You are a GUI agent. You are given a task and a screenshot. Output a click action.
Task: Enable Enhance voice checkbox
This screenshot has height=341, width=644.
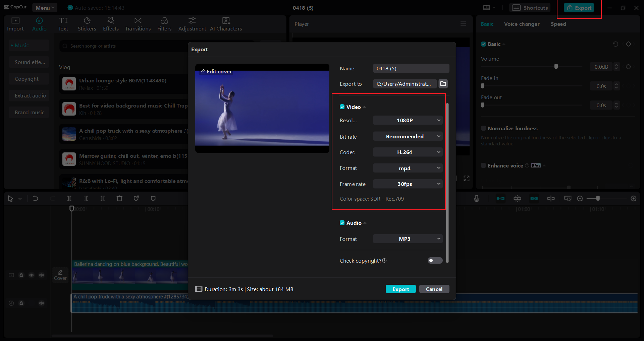[483, 165]
